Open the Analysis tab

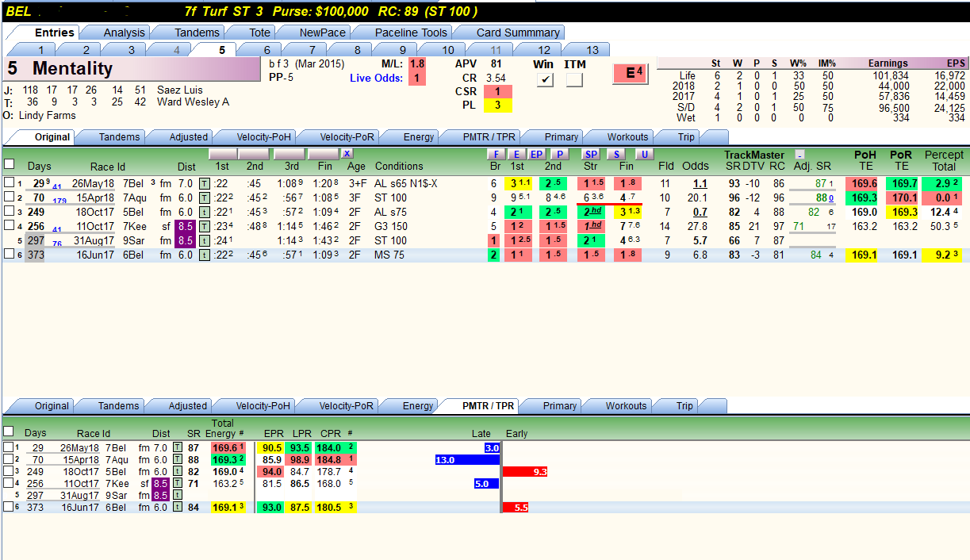125,33
